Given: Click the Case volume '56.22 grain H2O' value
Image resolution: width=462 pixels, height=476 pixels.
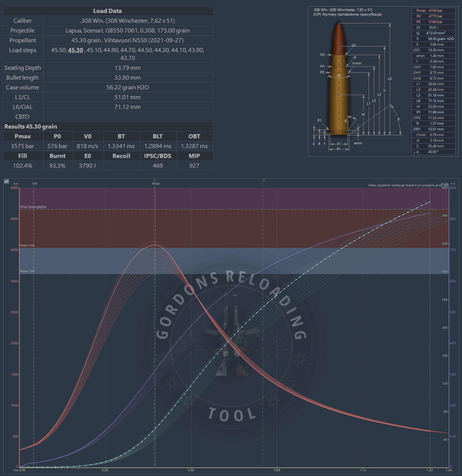Looking at the screenshot, I should tap(128, 87).
